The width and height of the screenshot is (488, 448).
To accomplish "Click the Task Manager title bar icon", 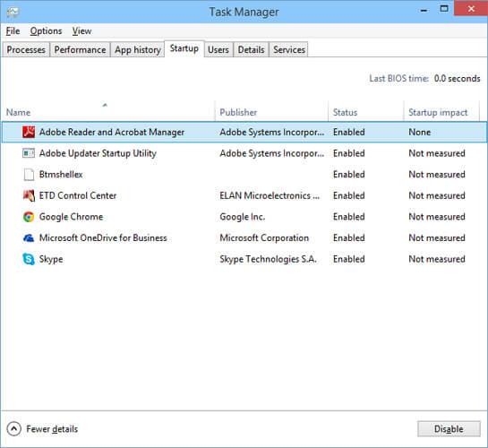I will [13, 12].
